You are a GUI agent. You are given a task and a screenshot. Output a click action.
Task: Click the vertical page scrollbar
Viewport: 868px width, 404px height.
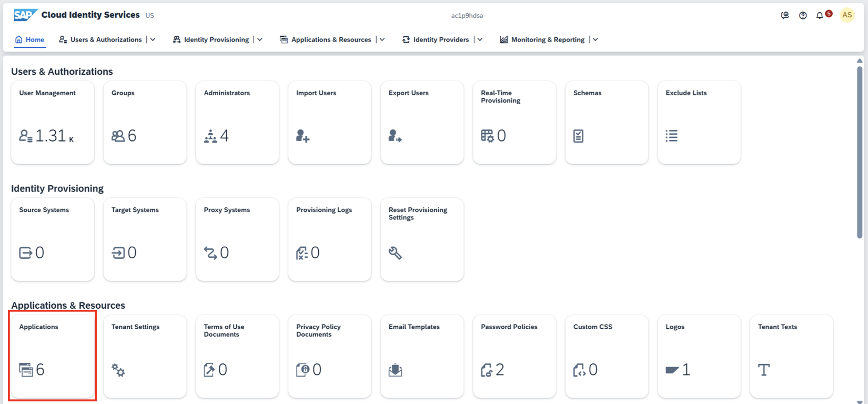coord(860,153)
